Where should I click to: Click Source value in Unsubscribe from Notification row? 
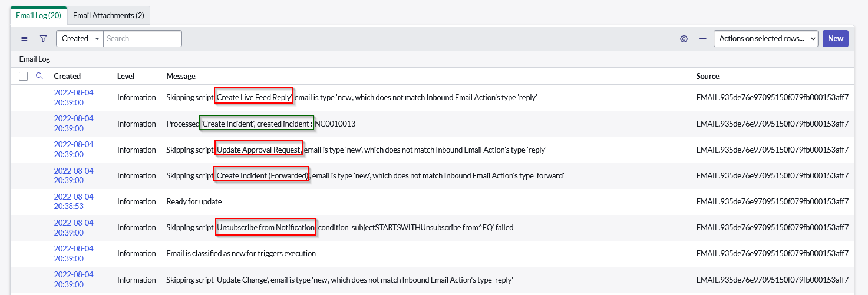[773, 227]
